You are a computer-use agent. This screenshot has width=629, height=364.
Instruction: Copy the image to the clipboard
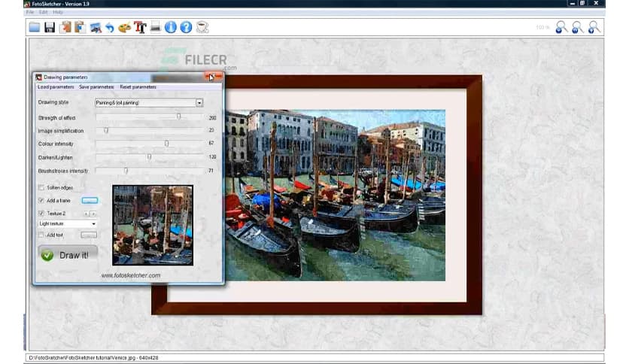tap(65, 27)
